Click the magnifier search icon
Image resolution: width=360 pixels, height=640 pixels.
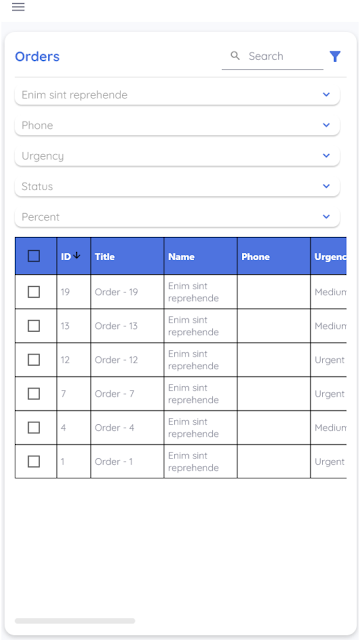(235, 56)
